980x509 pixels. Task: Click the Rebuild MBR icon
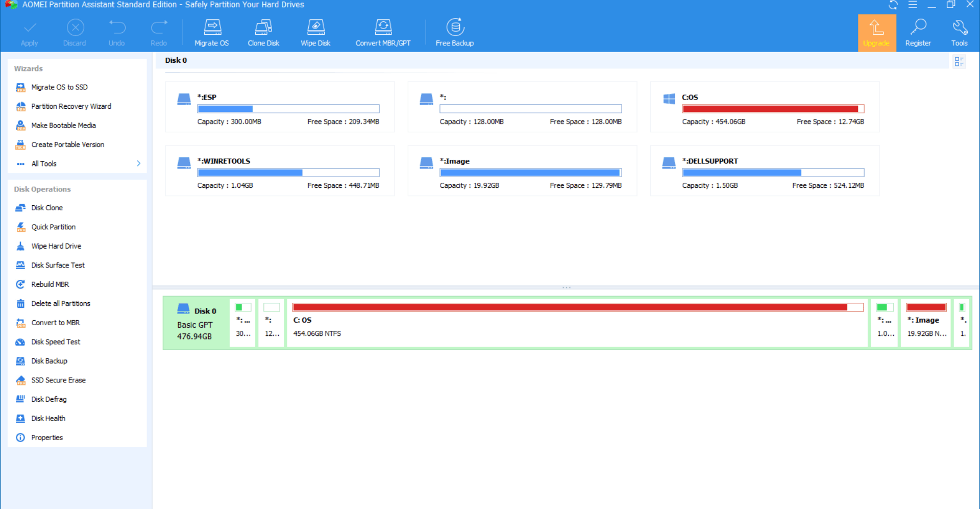20,284
